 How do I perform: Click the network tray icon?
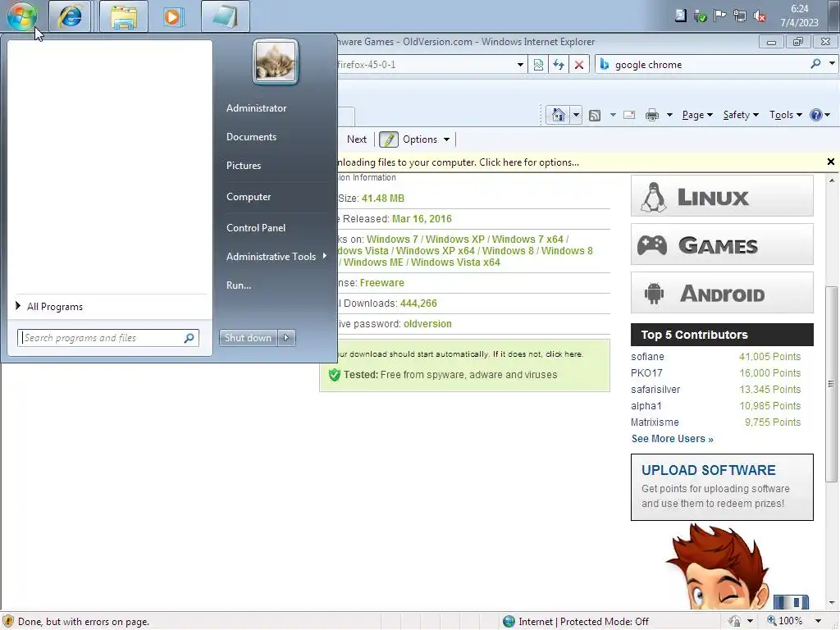740,16
